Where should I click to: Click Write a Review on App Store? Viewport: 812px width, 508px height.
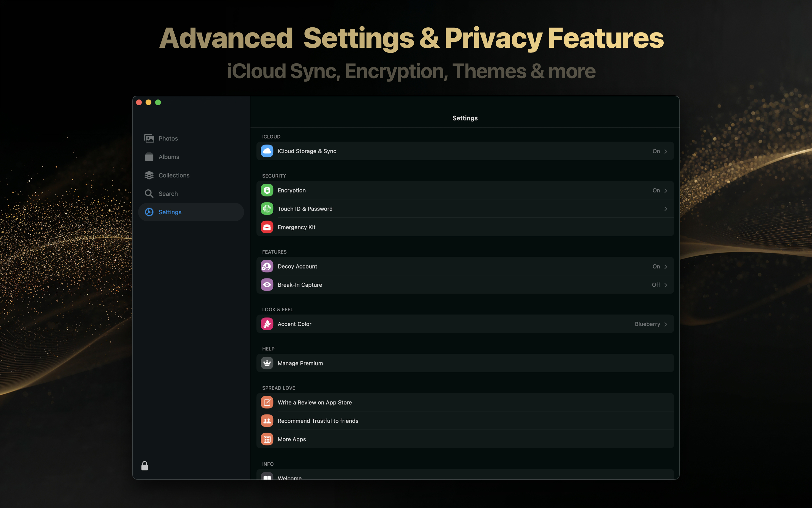465,402
